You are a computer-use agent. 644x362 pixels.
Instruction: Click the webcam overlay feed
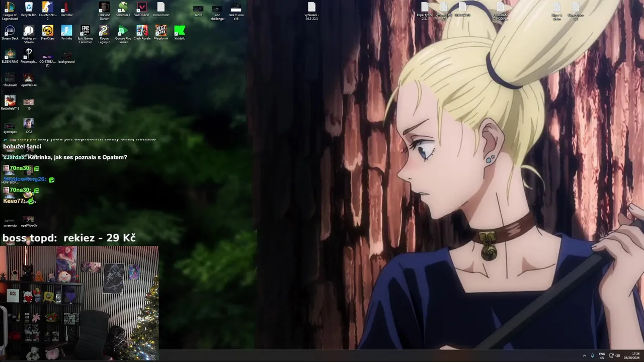pyautogui.click(x=79, y=304)
